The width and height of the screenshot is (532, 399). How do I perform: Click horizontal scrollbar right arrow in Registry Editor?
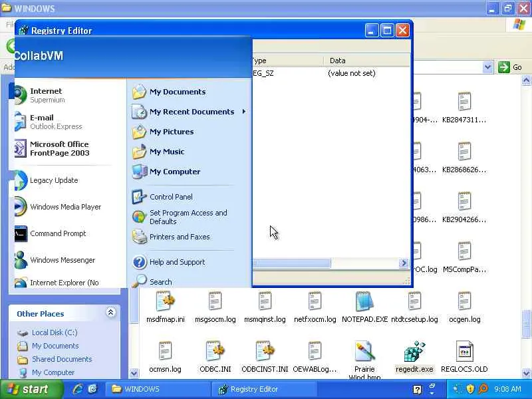(x=404, y=263)
